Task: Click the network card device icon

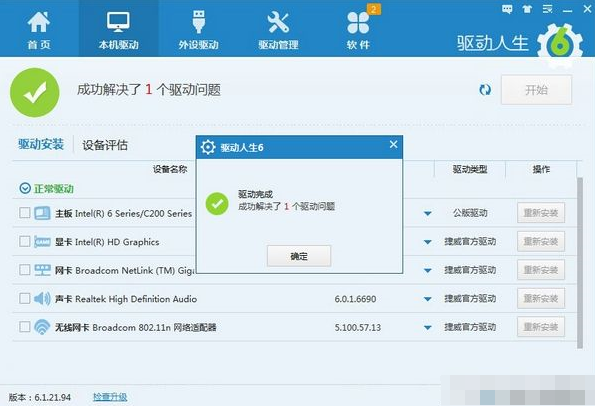Action: coord(42,270)
